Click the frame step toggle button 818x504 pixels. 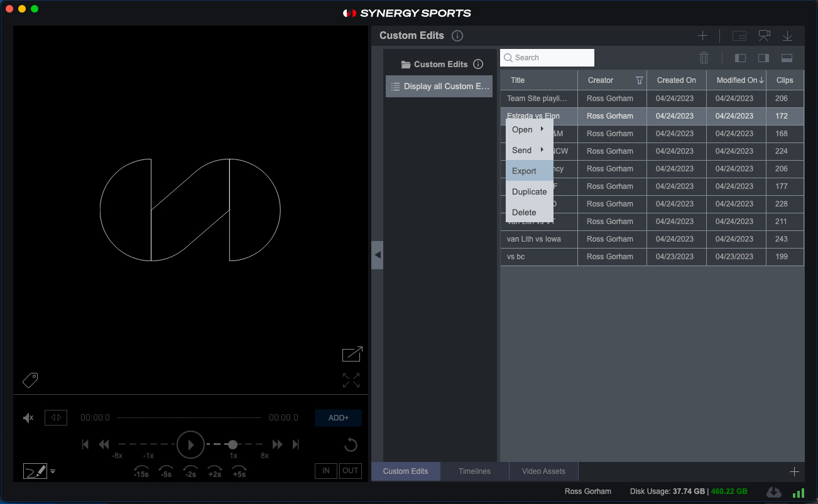coord(56,417)
